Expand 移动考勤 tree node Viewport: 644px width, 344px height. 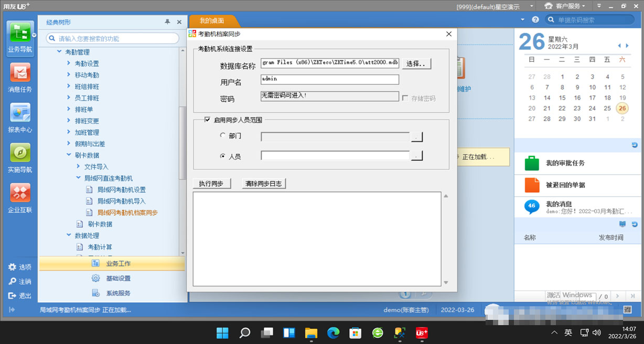point(69,75)
